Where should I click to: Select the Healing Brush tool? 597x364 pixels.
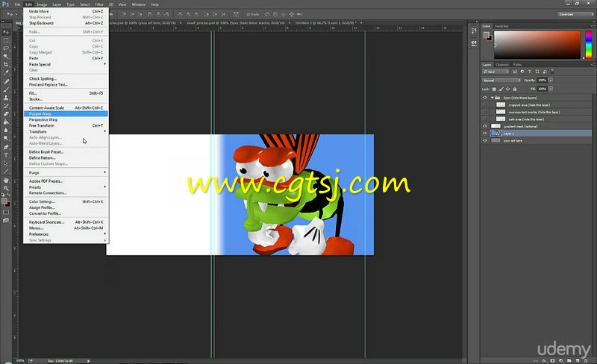(x=6, y=81)
